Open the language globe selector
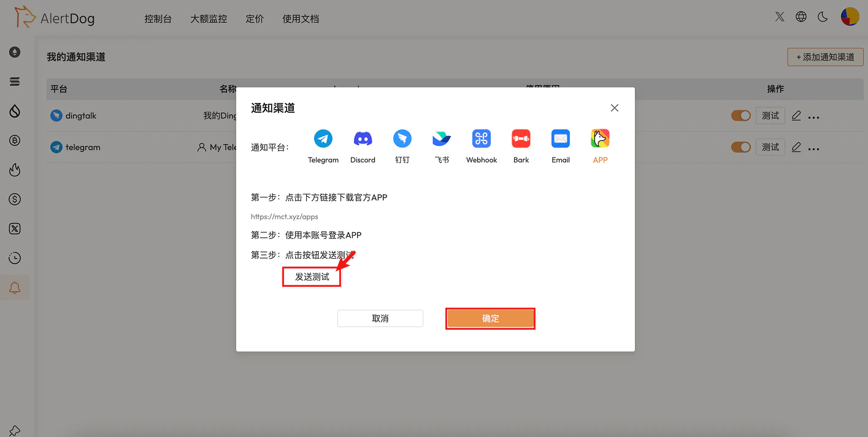The height and width of the screenshot is (437, 868). pos(801,17)
